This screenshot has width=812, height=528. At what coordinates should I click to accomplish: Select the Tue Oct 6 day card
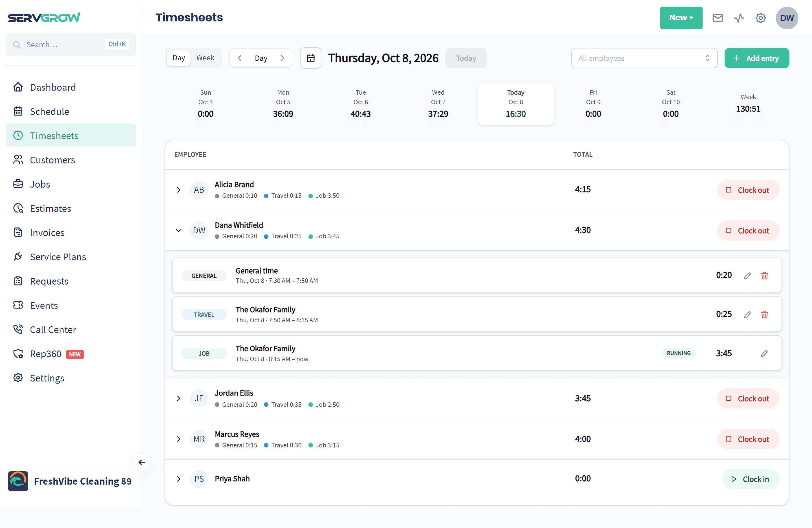coord(361,104)
